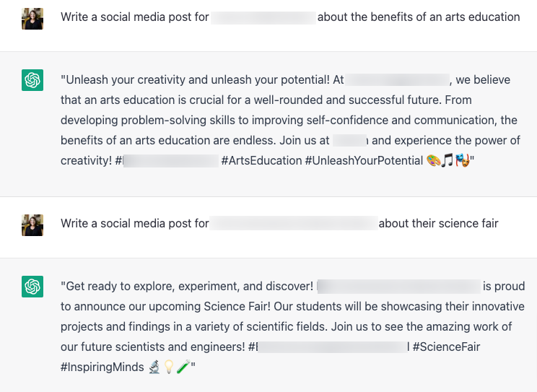This screenshot has height=392, width=537.
Task: Click the musical notes emoji
Action: pos(447,160)
